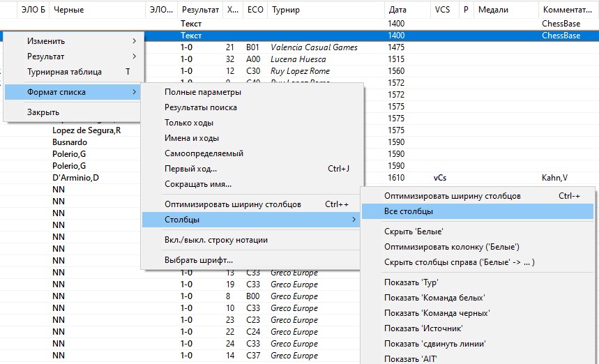Sort by ЭЛО Б column header

coord(33,10)
